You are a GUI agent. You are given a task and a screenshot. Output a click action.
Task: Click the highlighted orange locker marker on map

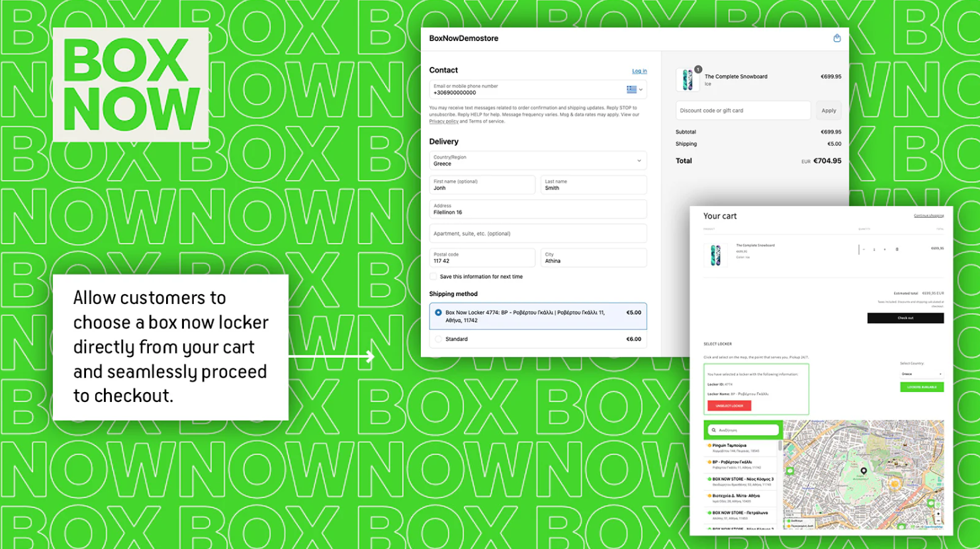click(x=895, y=483)
